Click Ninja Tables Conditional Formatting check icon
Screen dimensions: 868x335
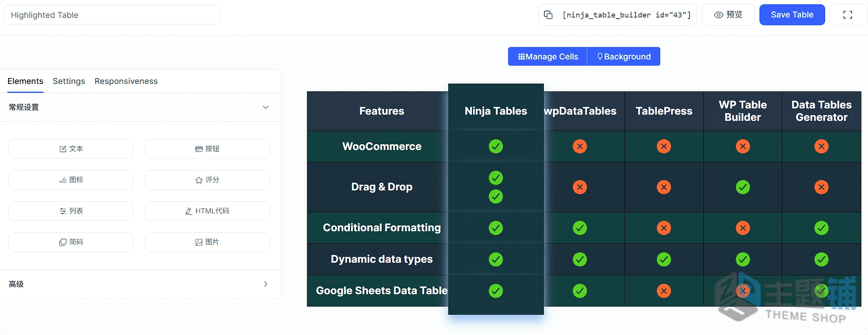point(496,228)
